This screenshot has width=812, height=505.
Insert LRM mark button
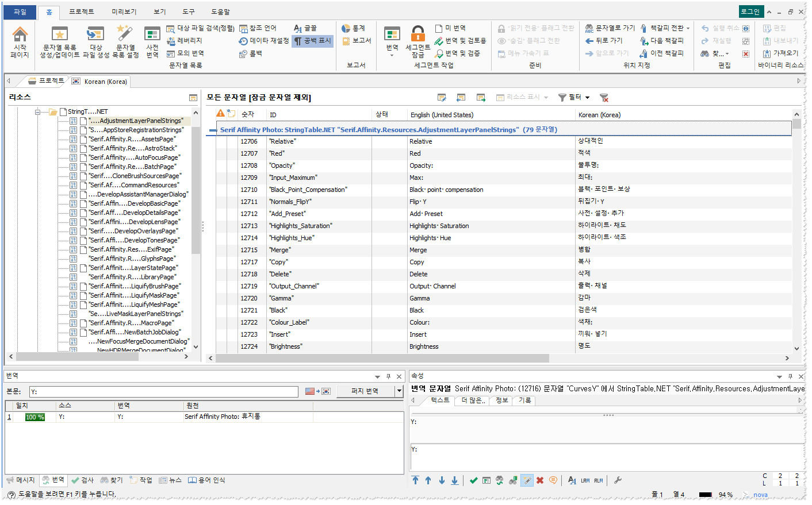[585, 480]
